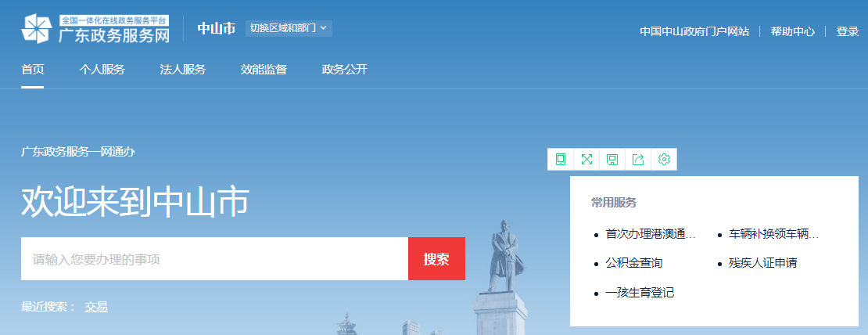Click the green share arrow icon
The image size is (868, 335).
pos(638,160)
